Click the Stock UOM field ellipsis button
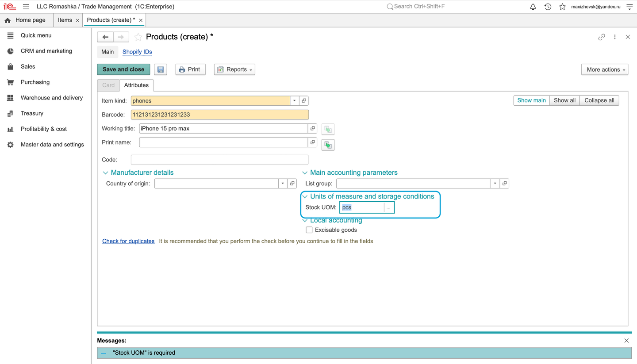Viewport: 637px width, 364px height. coord(388,207)
